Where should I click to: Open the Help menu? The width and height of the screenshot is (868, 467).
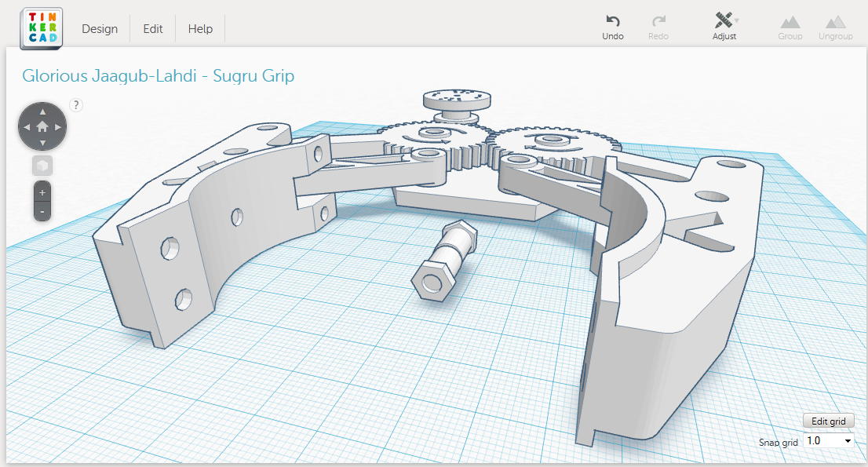(200, 28)
